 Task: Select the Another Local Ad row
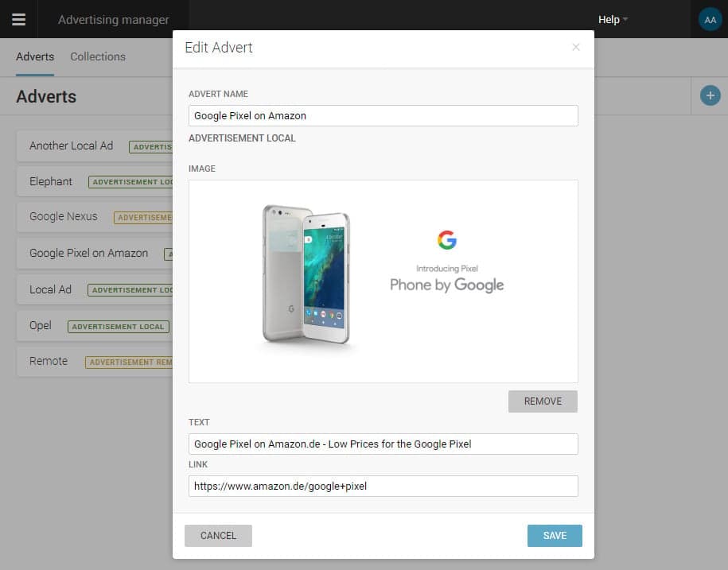click(x=95, y=146)
